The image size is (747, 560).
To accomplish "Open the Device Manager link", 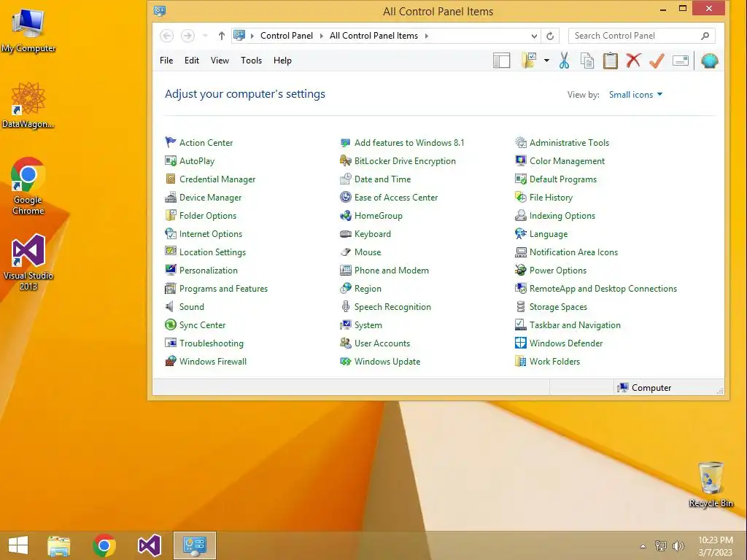I will [210, 197].
